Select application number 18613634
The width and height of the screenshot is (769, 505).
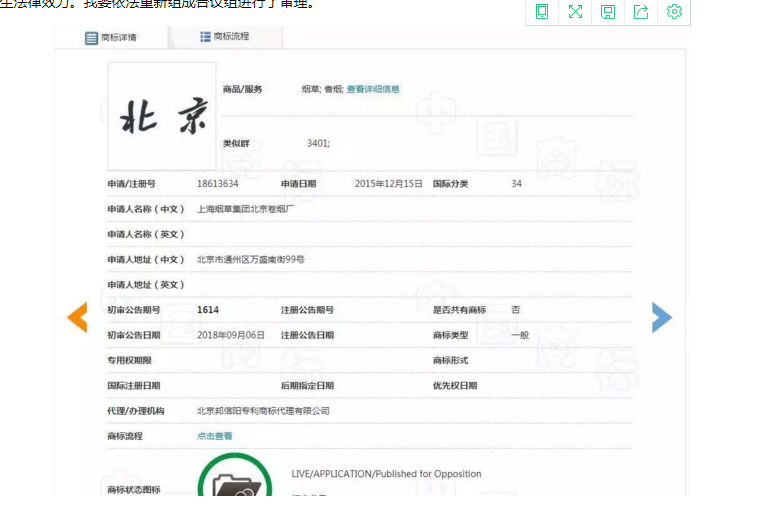click(x=218, y=184)
